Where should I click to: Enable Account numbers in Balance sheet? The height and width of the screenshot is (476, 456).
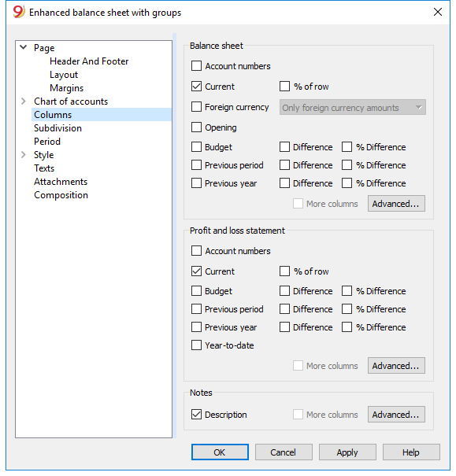[197, 66]
